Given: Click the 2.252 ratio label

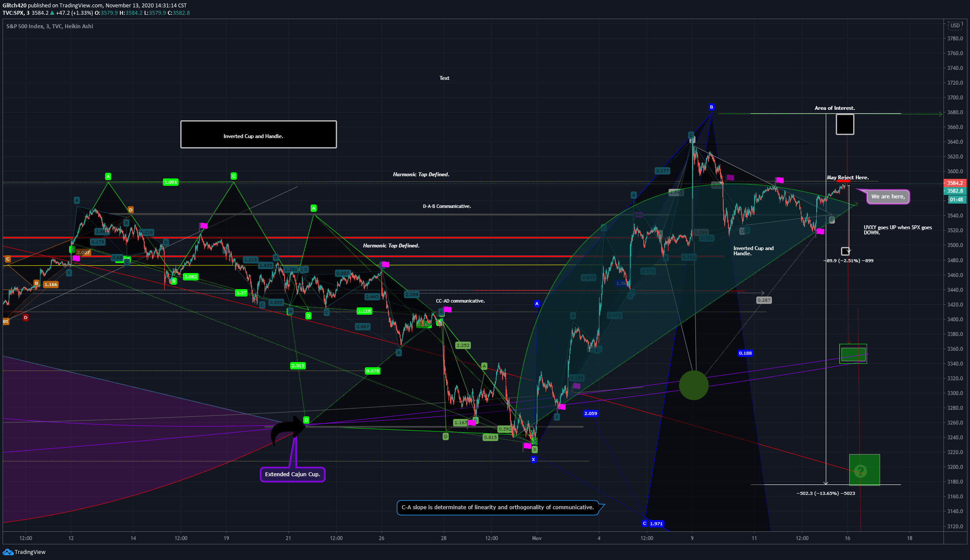Looking at the screenshot, I should (x=463, y=346).
